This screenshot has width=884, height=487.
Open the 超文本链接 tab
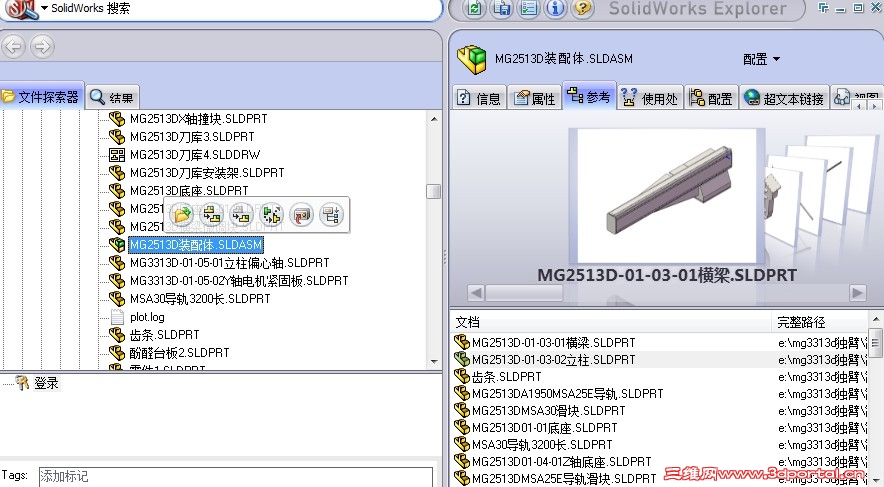[784, 98]
